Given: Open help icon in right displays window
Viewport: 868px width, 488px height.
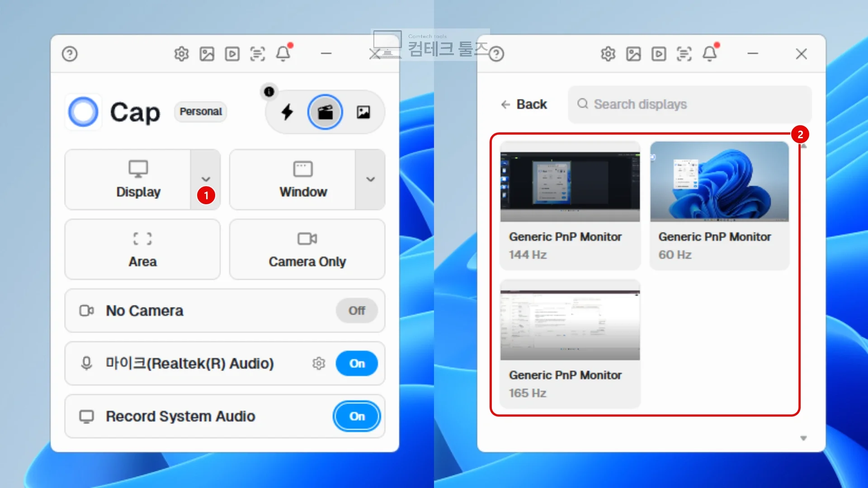Looking at the screenshot, I should [x=496, y=54].
